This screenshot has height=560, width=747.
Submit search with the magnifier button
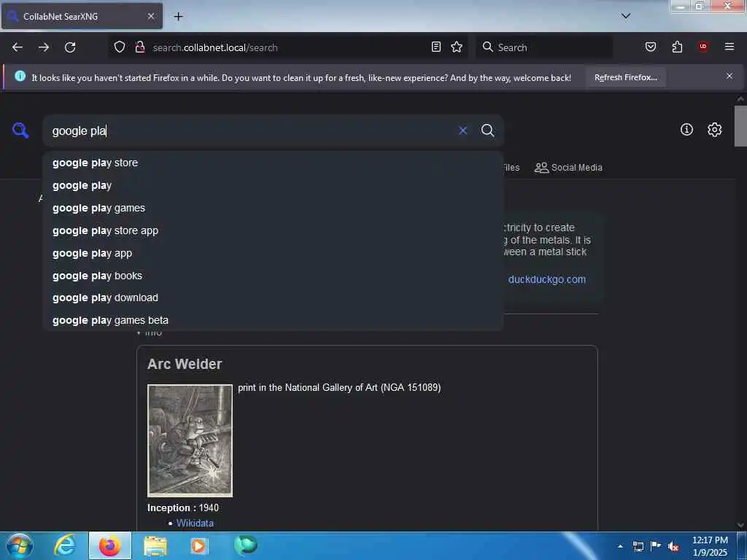click(x=487, y=131)
